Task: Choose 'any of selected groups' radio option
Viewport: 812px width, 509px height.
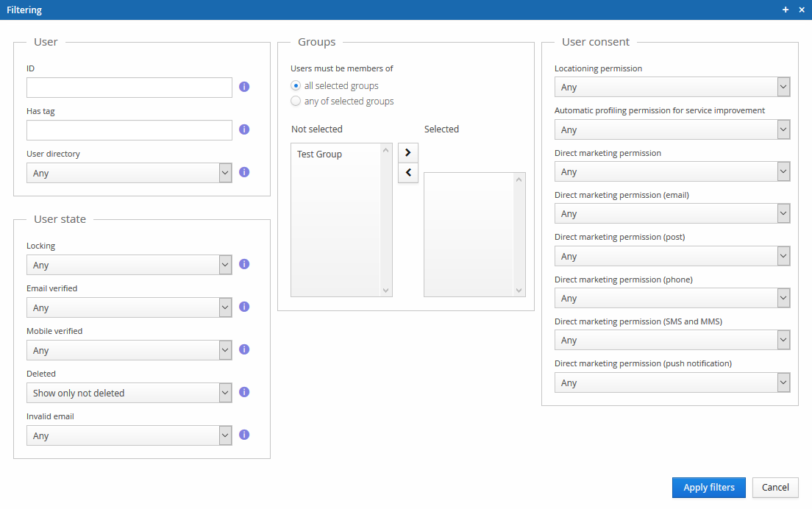Action: click(x=296, y=101)
